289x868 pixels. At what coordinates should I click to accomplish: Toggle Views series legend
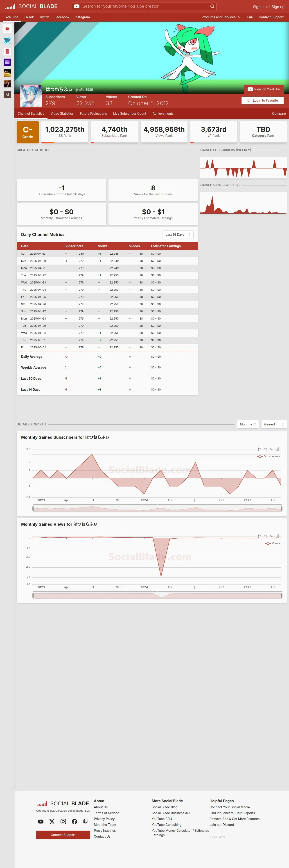273,543
